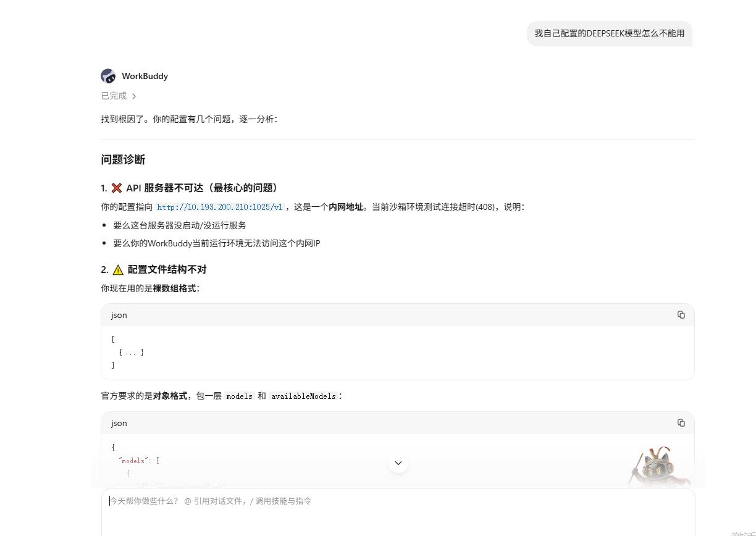Image resolution: width=756 pixels, height=536 pixels.
Task: Click the red cross emoji icon
Action: tap(117, 188)
